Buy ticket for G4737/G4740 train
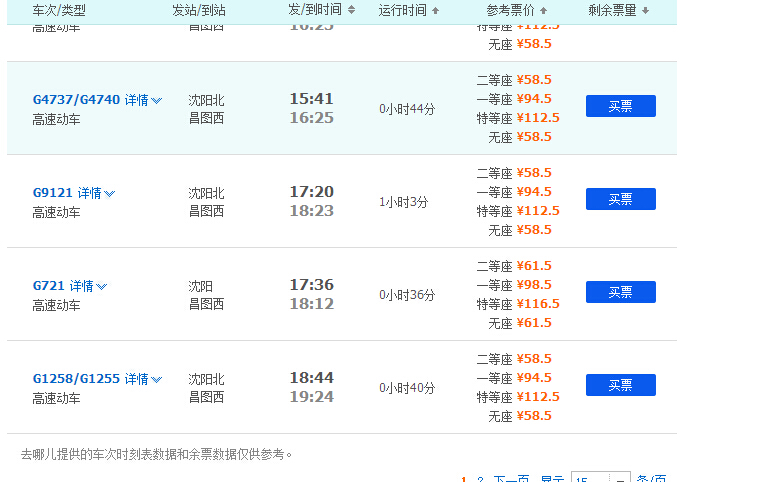Viewport: 770px width, 482px height. point(621,106)
